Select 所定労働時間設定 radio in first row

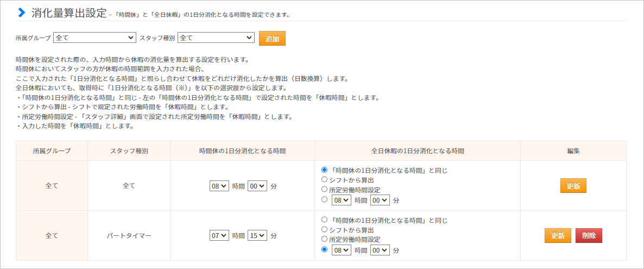coord(325,190)
